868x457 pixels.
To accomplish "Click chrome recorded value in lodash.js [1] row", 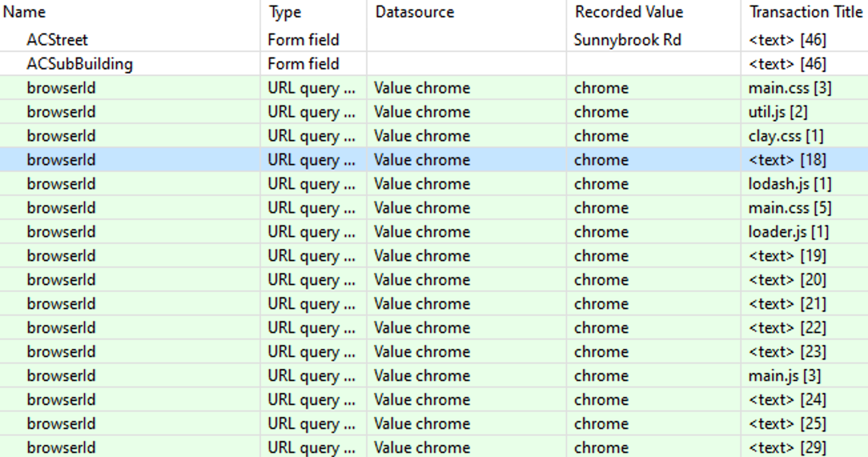I will (x=601, y=184).
